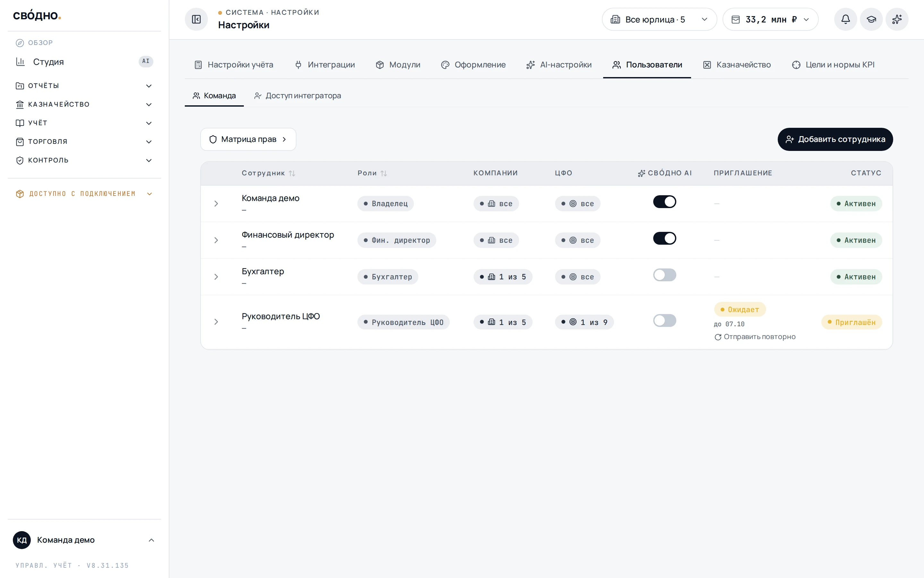Expand the Руководитель ЦФО row

(216, 322)
